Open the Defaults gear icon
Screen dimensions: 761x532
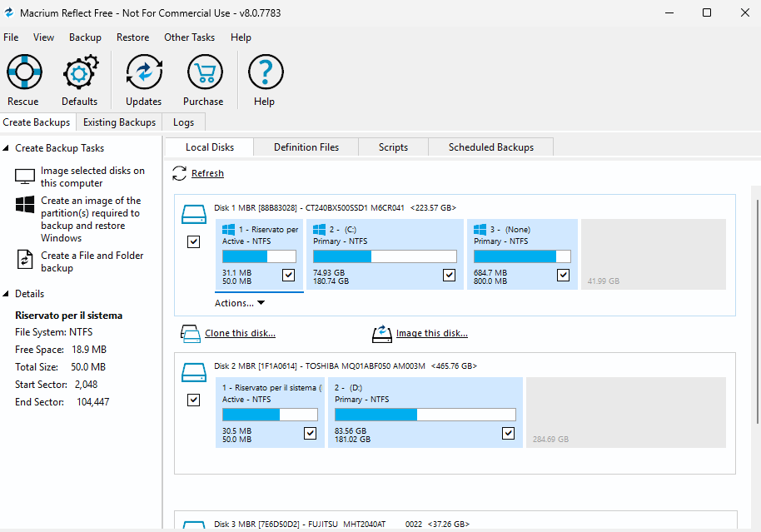pos(81,72)
